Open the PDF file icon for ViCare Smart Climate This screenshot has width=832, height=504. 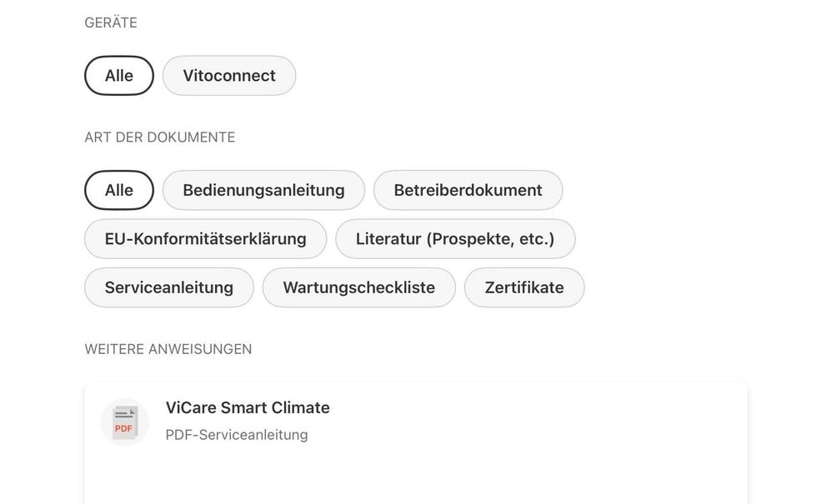[124, 422]
